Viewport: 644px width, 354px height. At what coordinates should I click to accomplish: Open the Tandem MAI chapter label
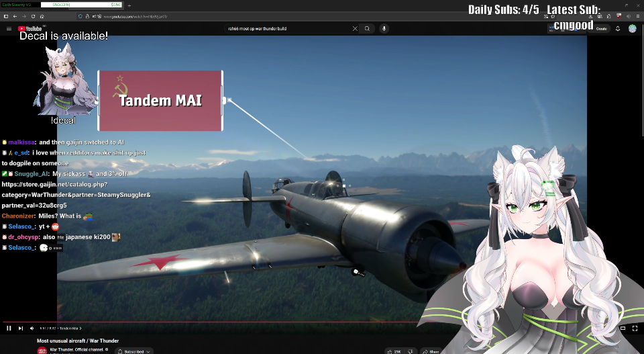tap(70, 328)
